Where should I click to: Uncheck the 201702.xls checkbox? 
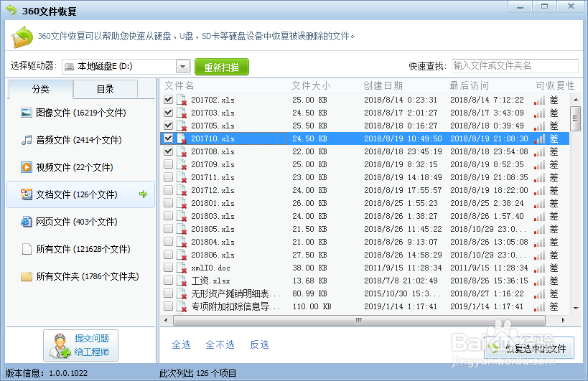[169, 100]
